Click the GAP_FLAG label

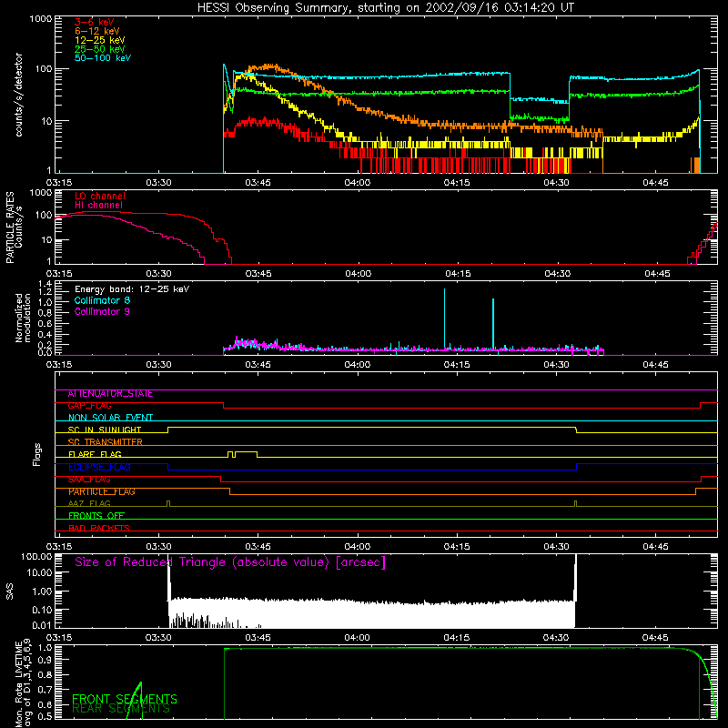pyautogui.click(x=89, y=406)
